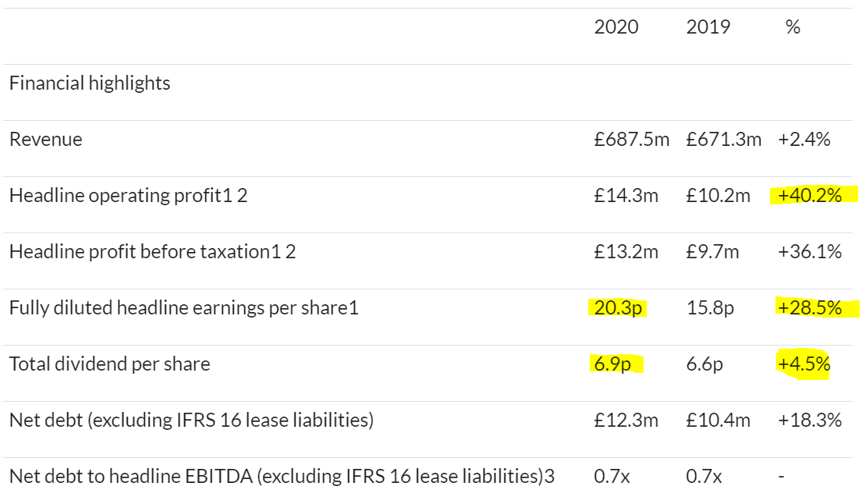Viewport: 862px width, 504px height.
Task: Click the highlighted +40.2% value
Action: tap(810, 196)
